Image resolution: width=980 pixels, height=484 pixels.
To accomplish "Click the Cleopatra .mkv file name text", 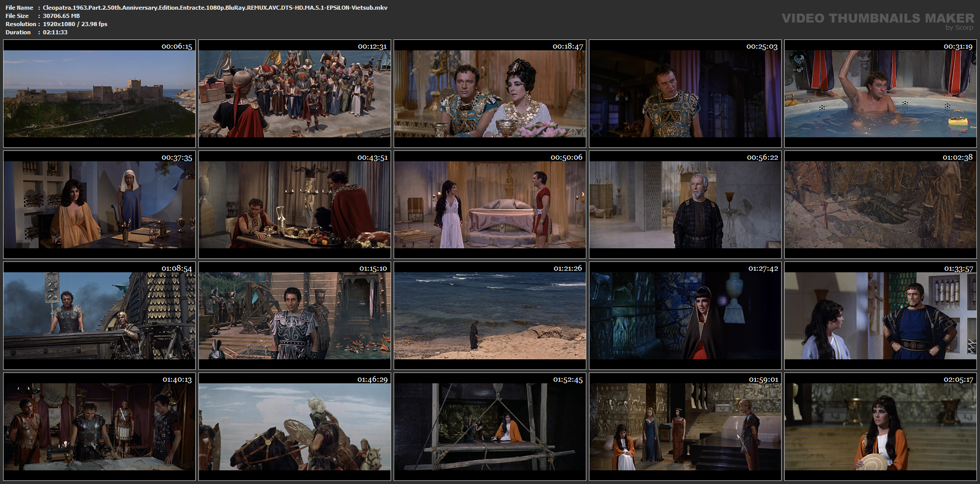I will click(215, 8).
